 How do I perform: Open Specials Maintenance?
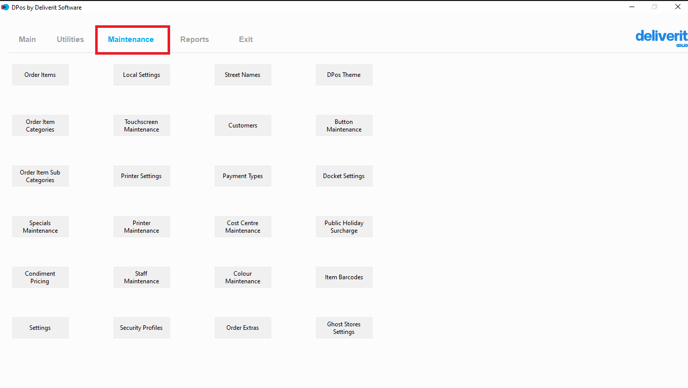(x=40, y=226)
